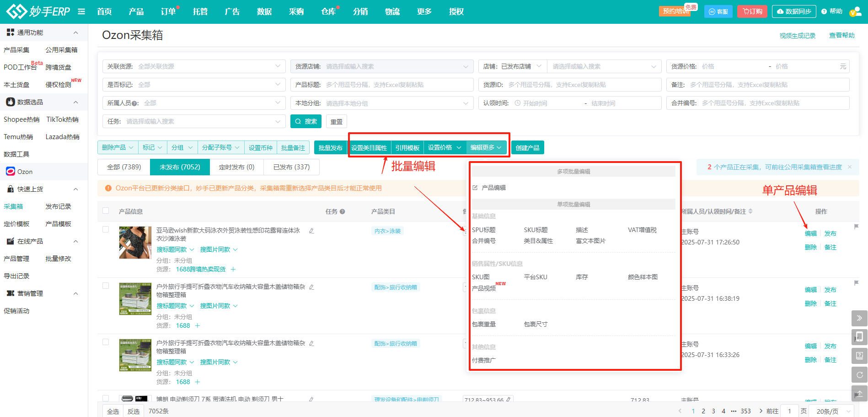Screen dimensions: 868x417
Task: Open the 是否标记 dropdown
Action: click(194, 85)
